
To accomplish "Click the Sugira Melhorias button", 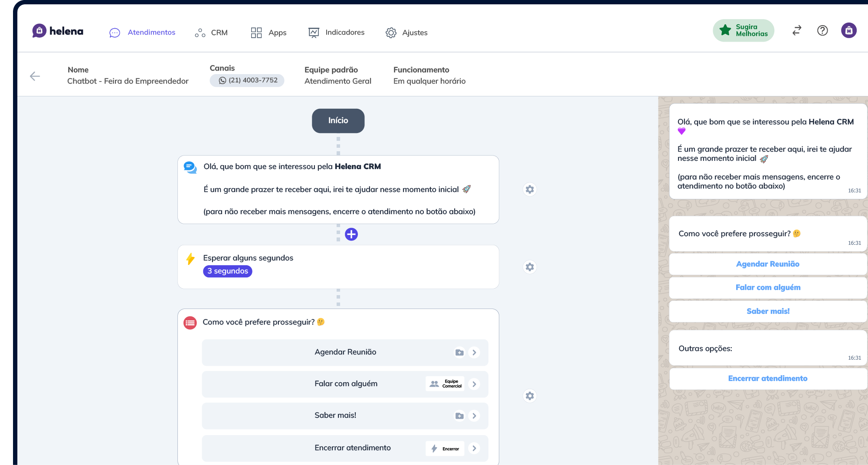I will (744, 30).
